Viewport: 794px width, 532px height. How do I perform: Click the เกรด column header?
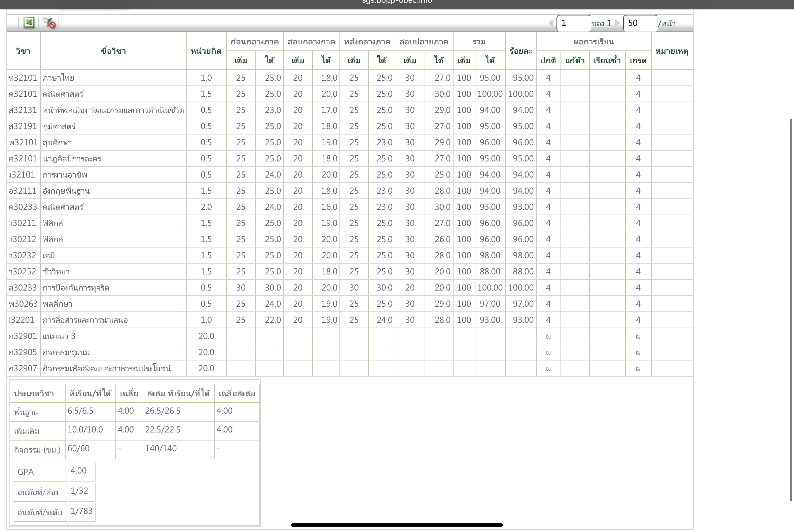(638, 61)
